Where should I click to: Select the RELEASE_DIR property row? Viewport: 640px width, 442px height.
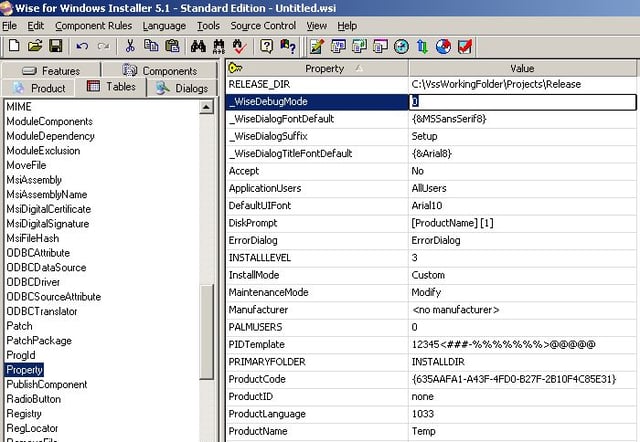click(317, 84)
